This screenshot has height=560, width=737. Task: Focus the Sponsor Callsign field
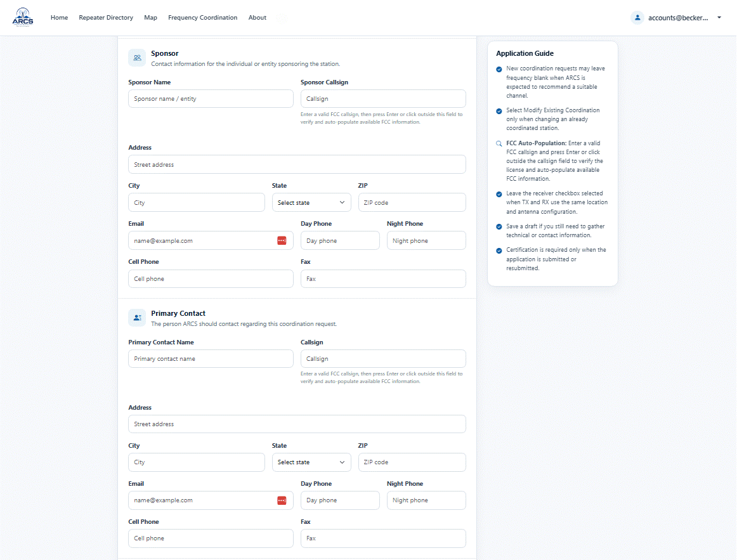(383, 99)
